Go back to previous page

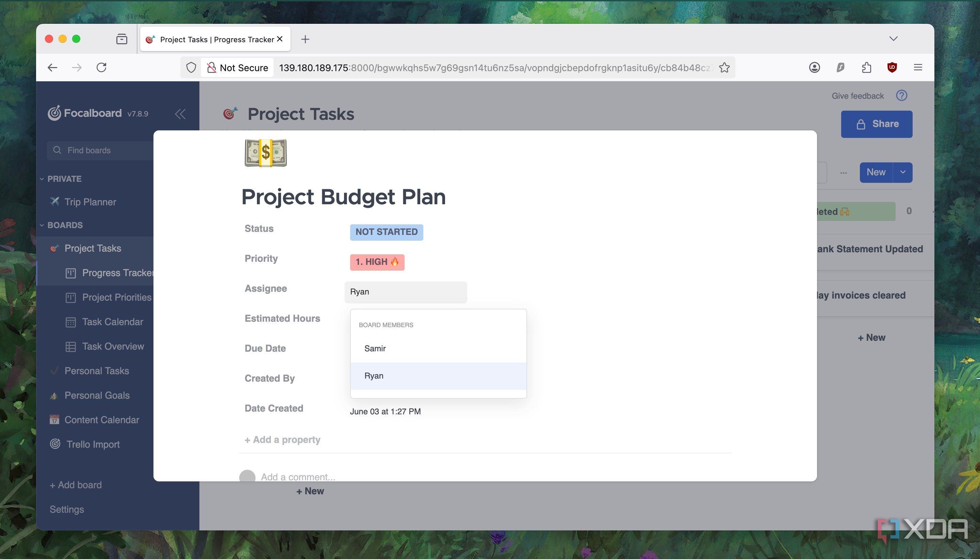click(52, 67)
